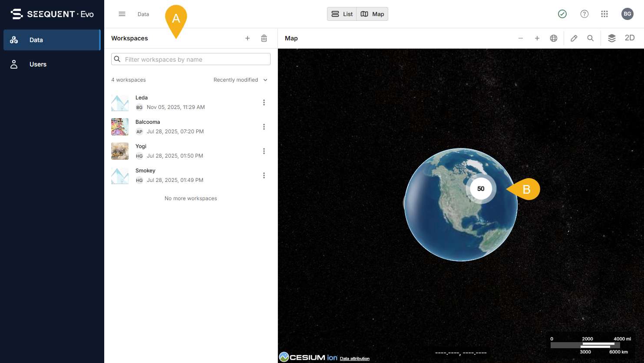Image resolution: width=644 pixels, height=363 pixels.
Task: Open the Data attribution link
Action: [x=354, y=359]
